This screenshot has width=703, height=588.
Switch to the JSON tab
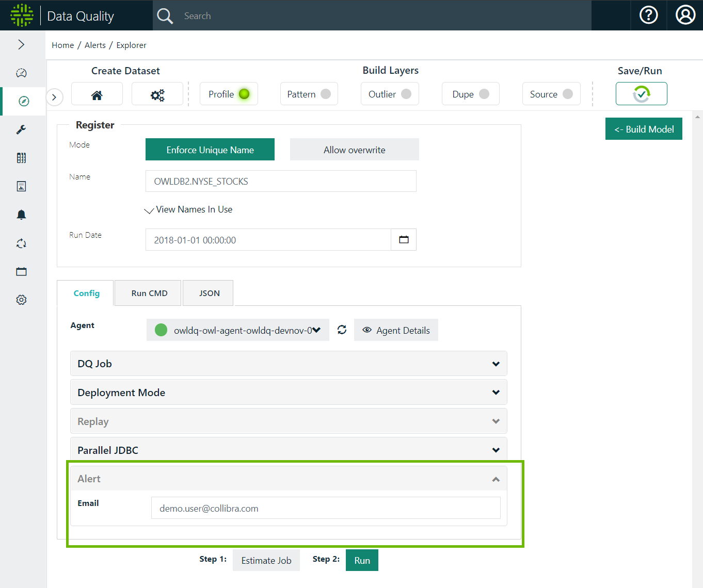pos(208,292)
